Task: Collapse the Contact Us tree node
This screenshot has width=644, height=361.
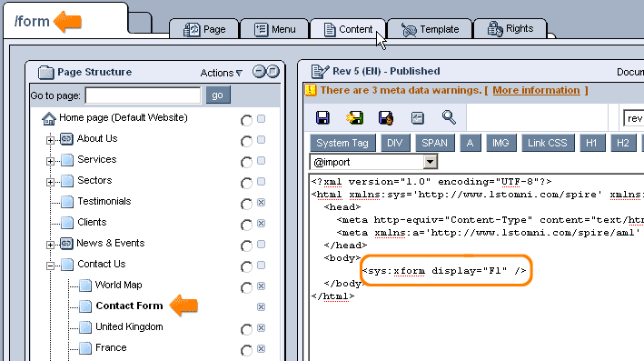Action: pos(50,266)
